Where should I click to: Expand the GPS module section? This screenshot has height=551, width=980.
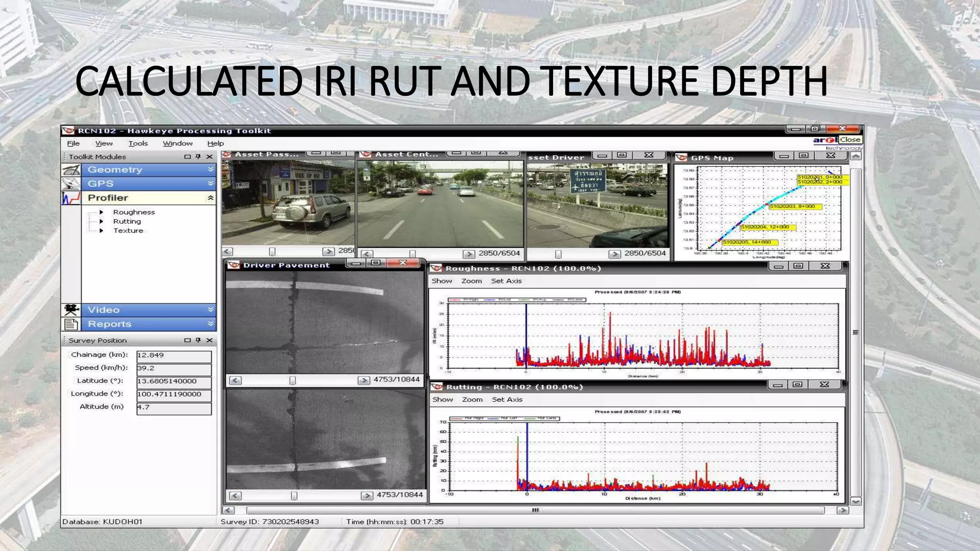[x=211, y=183]
